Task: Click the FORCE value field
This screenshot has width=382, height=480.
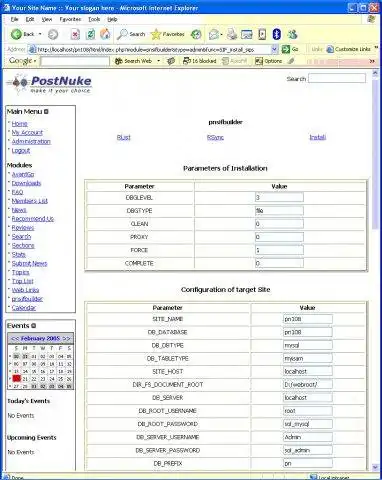Action: click(279, 250)
